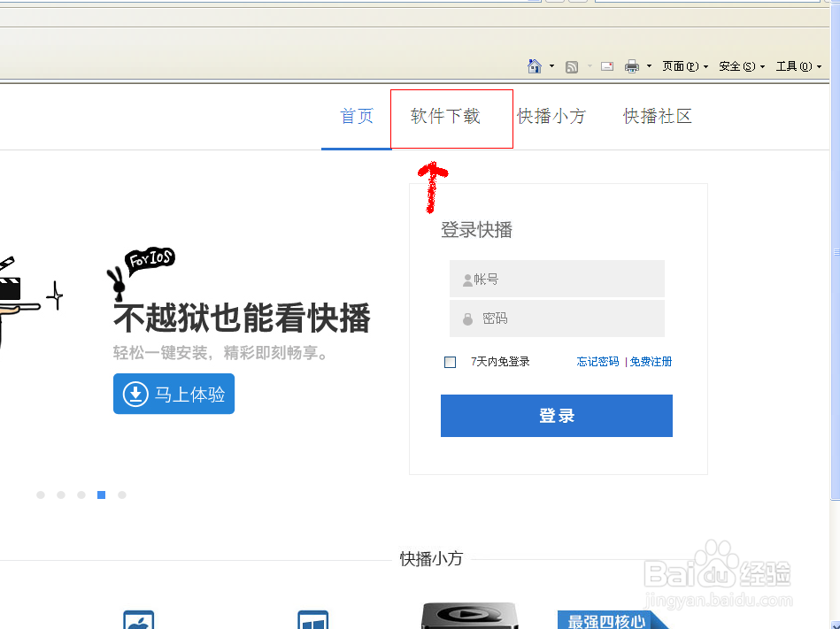Focus the 帐号 account input field
840x629 pixels.
tap(557, 279)
